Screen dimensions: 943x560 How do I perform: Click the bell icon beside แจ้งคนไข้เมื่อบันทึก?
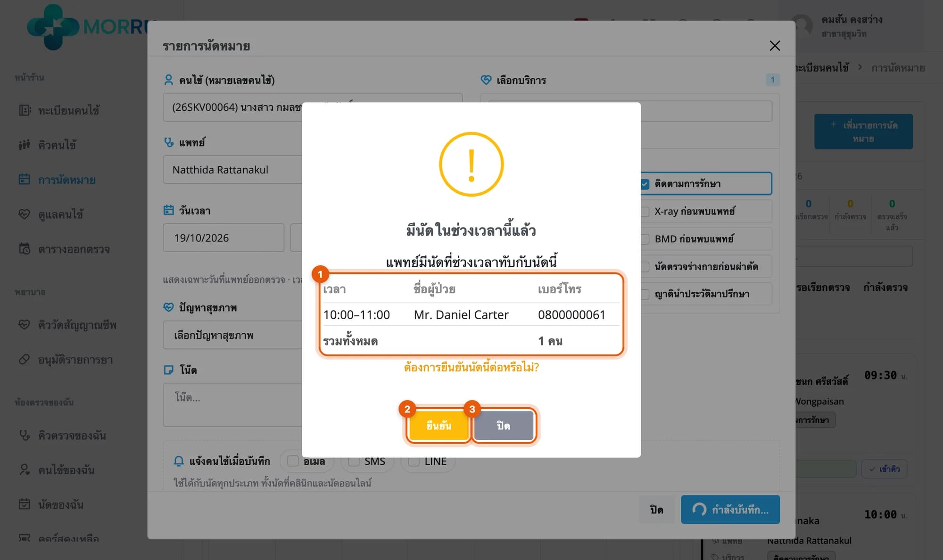point(179,461)
